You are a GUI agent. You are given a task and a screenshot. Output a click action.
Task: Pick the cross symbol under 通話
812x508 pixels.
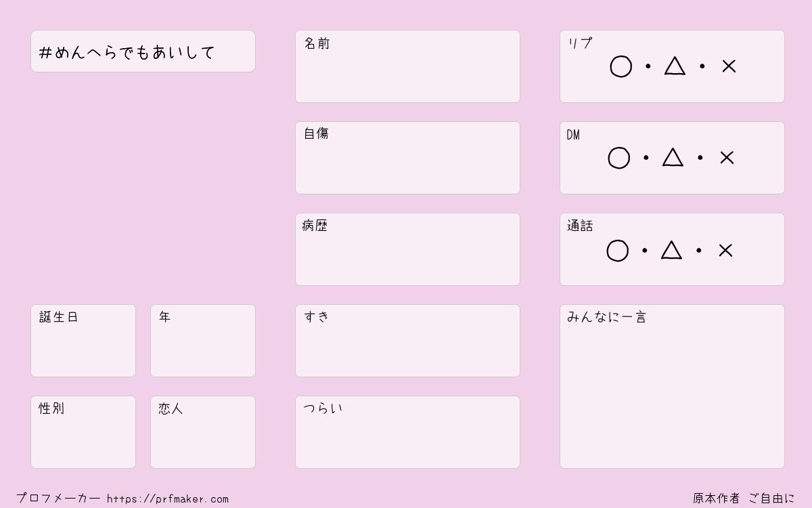coord(725,251)
